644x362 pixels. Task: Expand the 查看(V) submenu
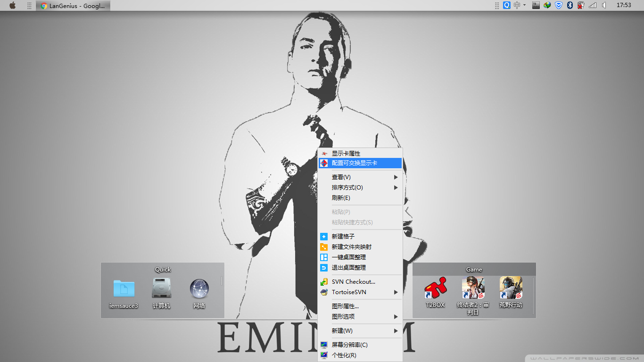[x=360, y=177]
